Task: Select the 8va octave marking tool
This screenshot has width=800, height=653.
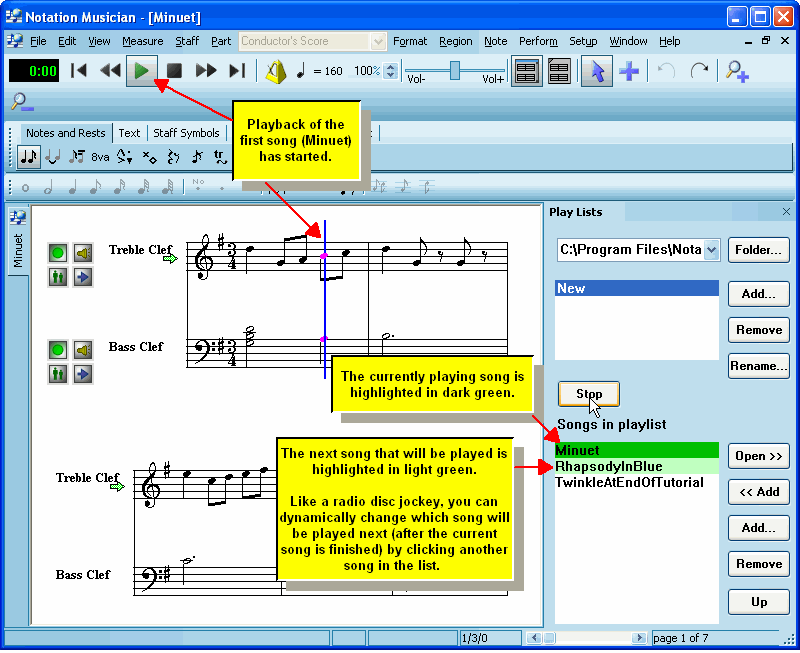Action: pyautogui.click(x=99, y=157)
